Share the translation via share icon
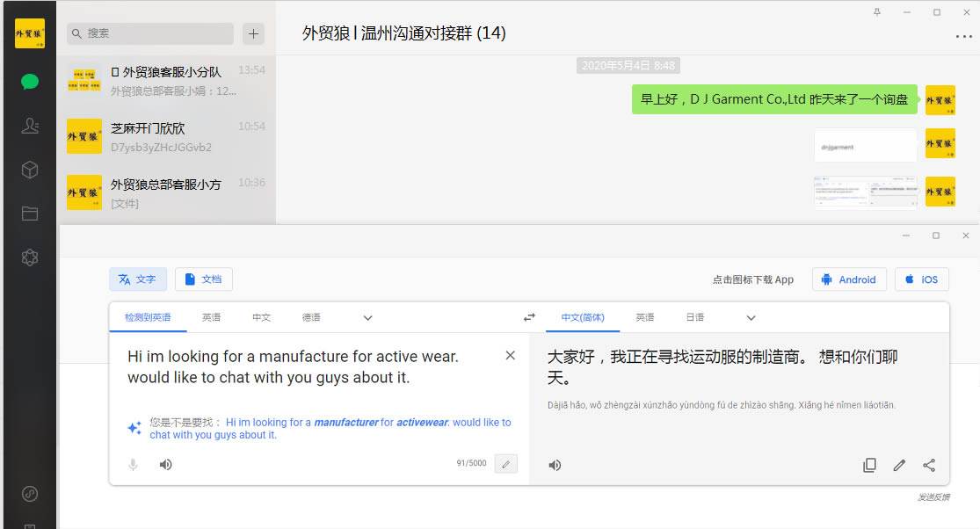The height and width of the screenshot is (529, 980). 929,465
